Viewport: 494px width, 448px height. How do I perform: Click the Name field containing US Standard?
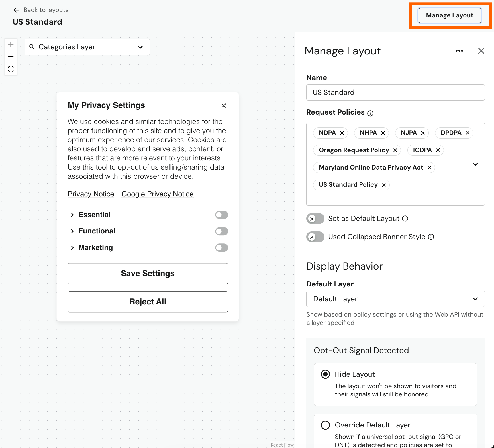pos(395,92)
